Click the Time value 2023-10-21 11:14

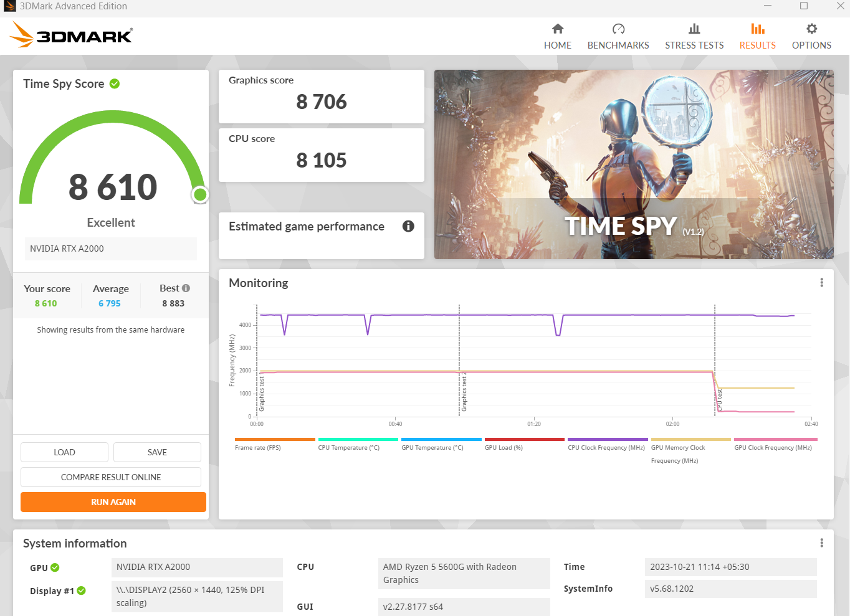[x=731, y=567]
